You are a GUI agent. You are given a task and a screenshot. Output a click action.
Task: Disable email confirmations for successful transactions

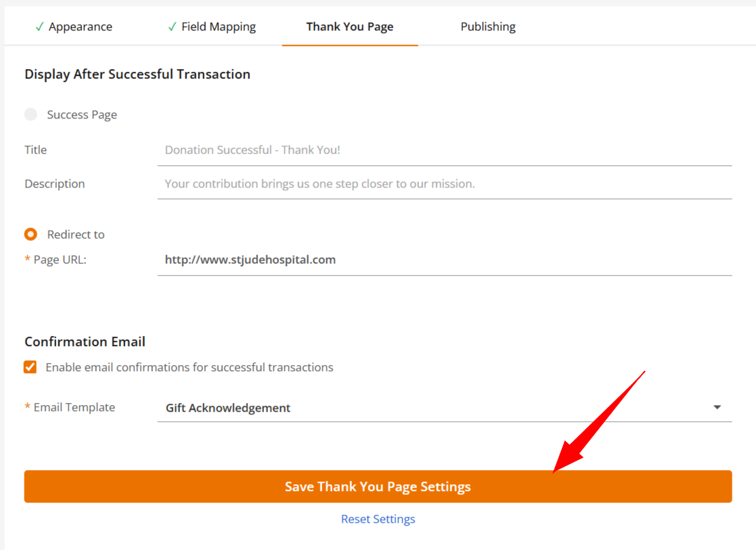point(30,366)
